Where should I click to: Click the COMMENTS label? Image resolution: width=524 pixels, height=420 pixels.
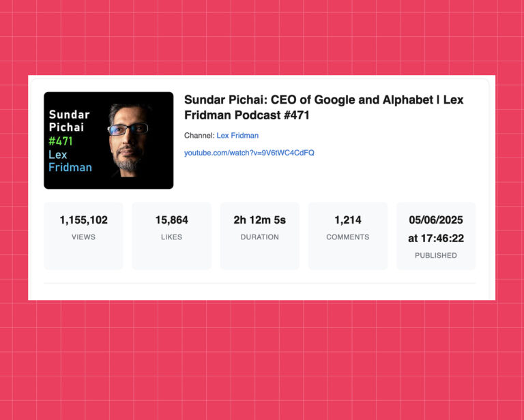[x=348, y=237]
